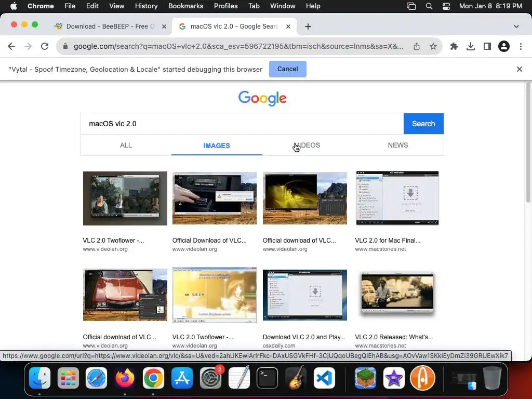Open the Apple menu
This screenshot has width=532, height=399.
(14, 6)
